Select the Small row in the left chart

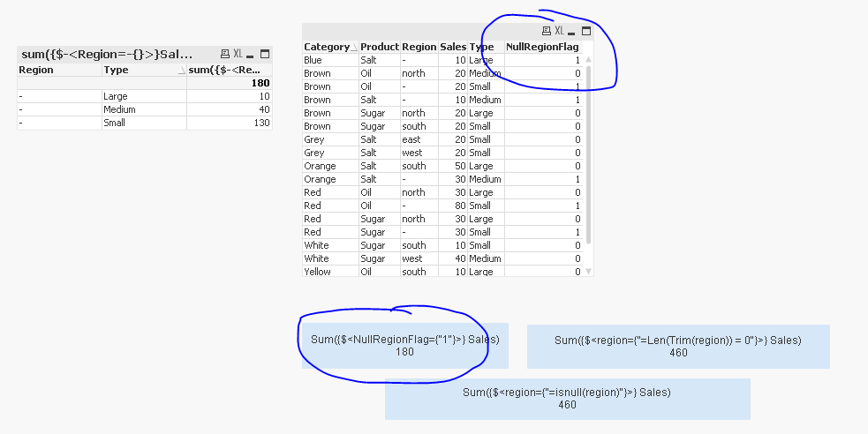[145, 123]
